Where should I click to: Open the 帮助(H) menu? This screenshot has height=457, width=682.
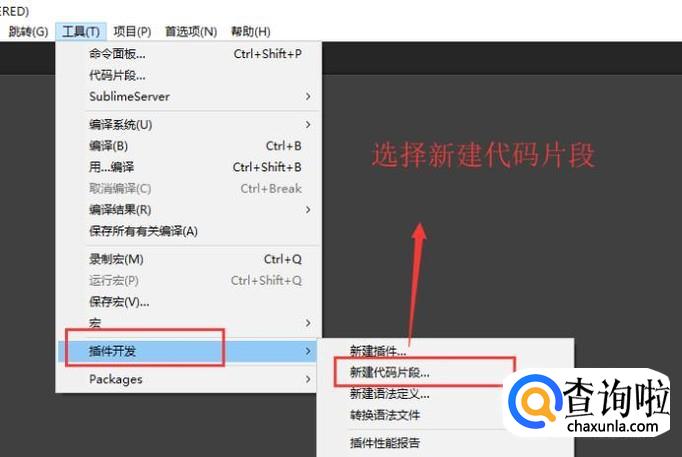pos(251,32)
